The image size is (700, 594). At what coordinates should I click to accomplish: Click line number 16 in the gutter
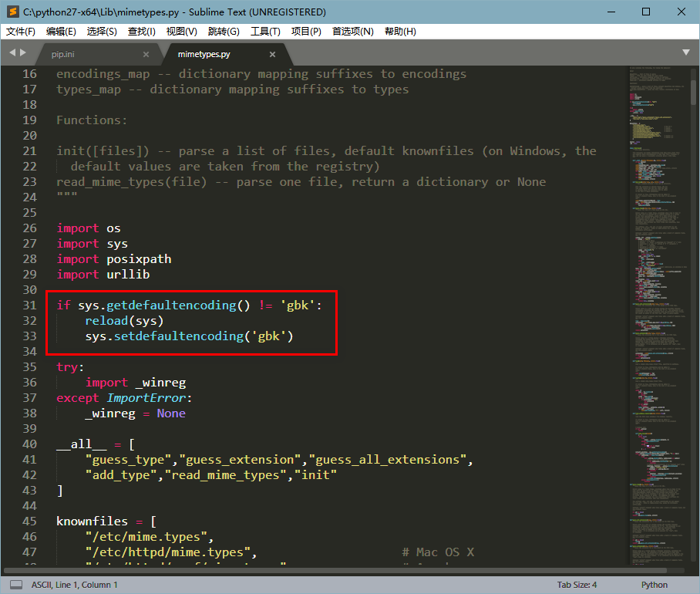pyautogui.click(x=29, y=74)
